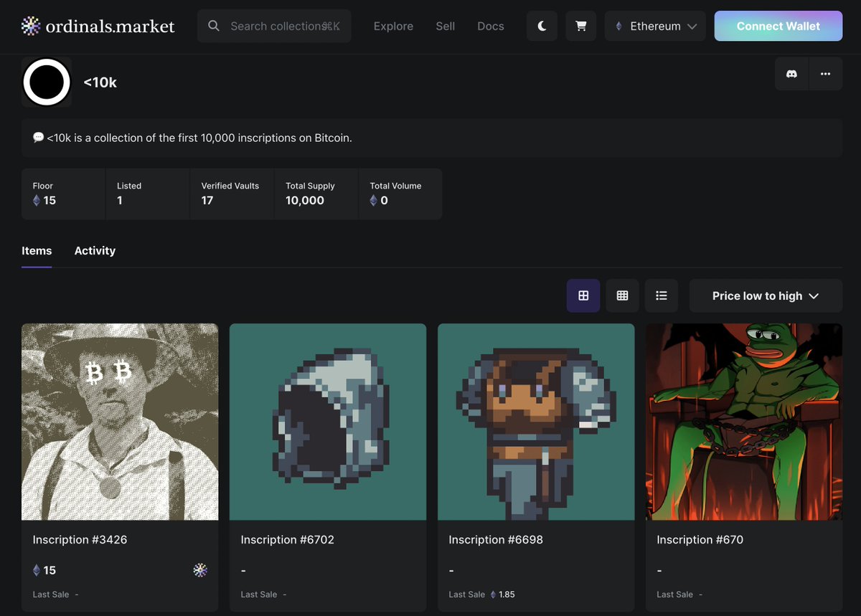Screen dimensions: 861x616
Task: Expand the Ethereum network dropdown
Action: tap(655, 26)
